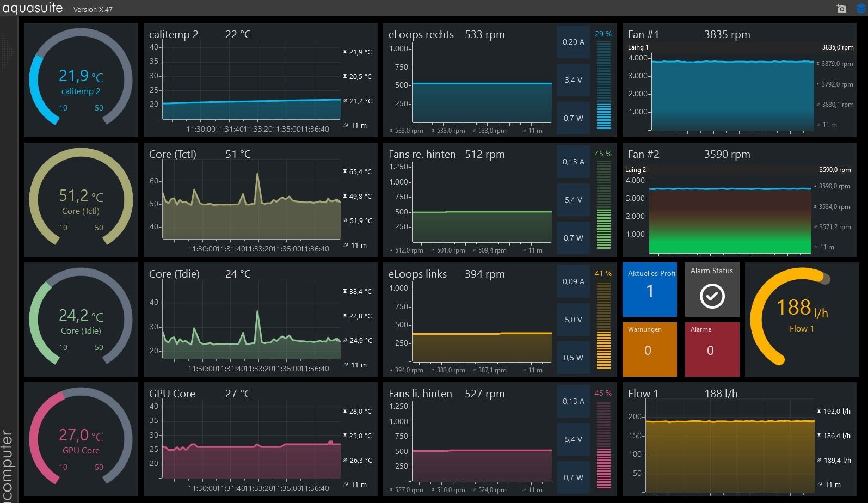The width and height of the screenshot is (868, 503).
Task: Click the 0,5 W power tile
Action: click(x=574, y=358)
